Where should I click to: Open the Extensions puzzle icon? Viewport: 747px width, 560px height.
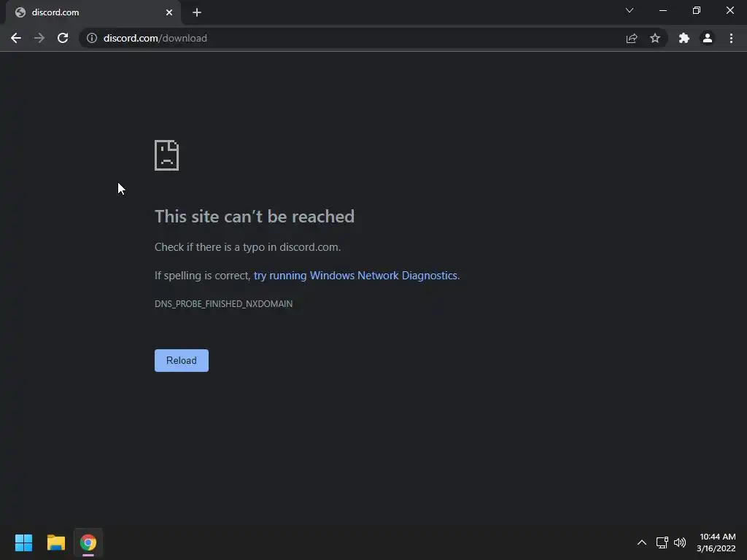coord(684,38)
